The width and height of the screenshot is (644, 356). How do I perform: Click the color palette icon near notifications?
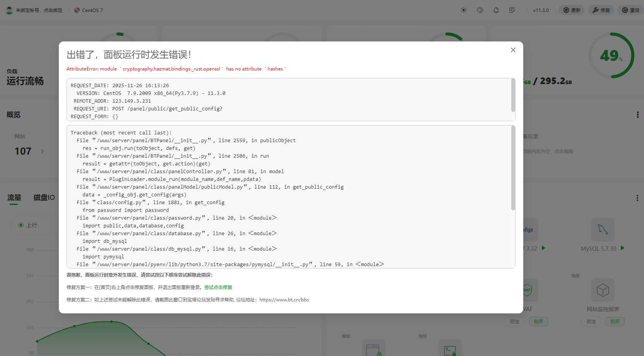click(480, 10)
